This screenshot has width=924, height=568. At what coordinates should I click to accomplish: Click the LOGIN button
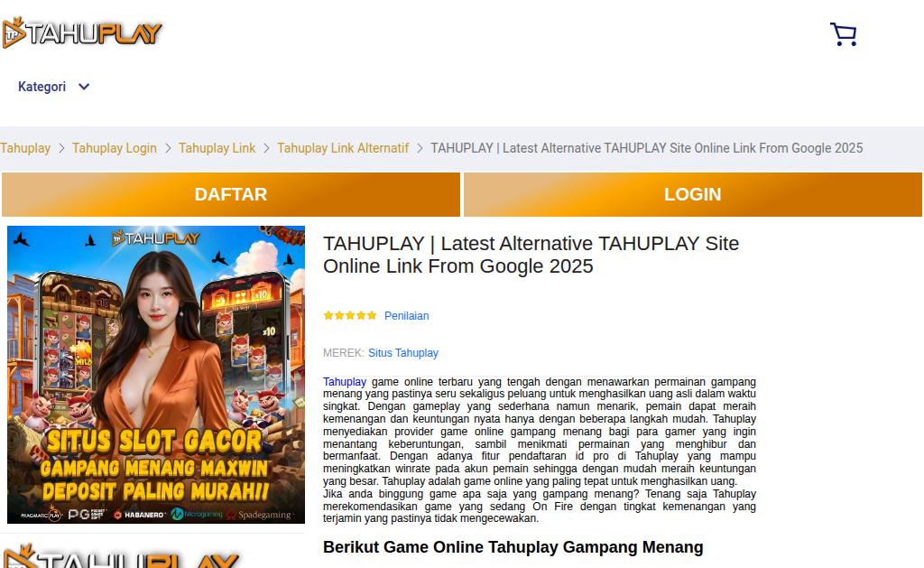click(692, 194)
